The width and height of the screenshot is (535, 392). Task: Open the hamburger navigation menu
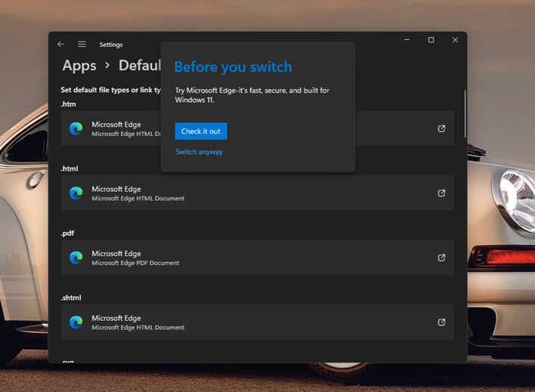(x=82, y=45)
